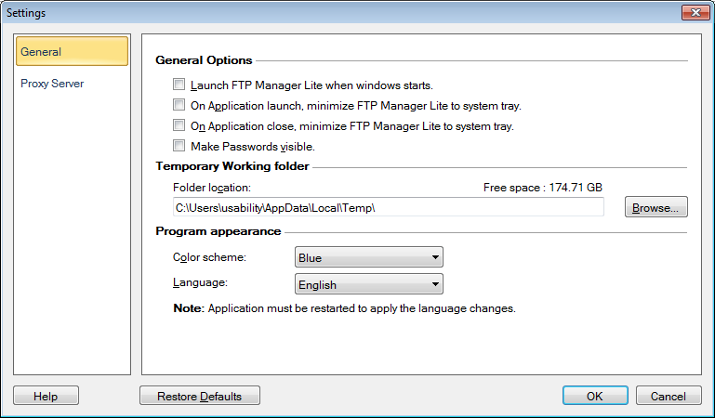The image size is (715, 418).
Task: Check the Make Passwords visible box
Action: click(179, 146)
